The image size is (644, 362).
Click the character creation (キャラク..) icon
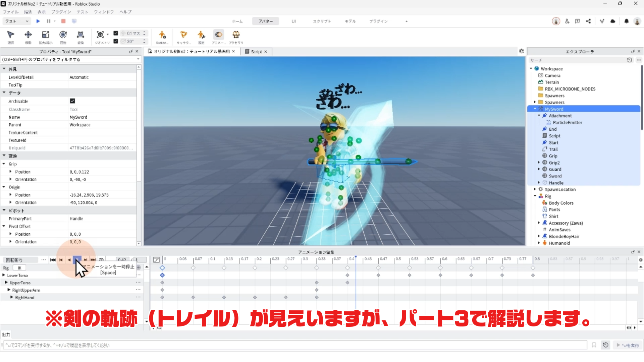[183, 35]
